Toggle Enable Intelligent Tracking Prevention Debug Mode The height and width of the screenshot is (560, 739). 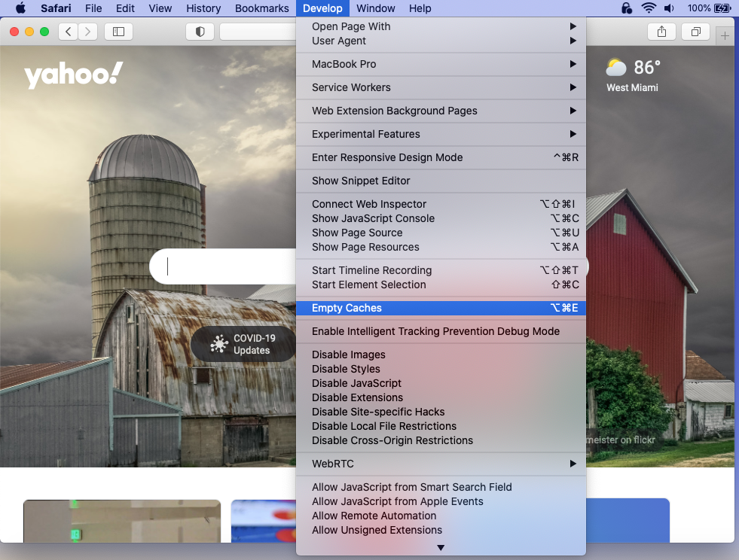click(441, 332)
